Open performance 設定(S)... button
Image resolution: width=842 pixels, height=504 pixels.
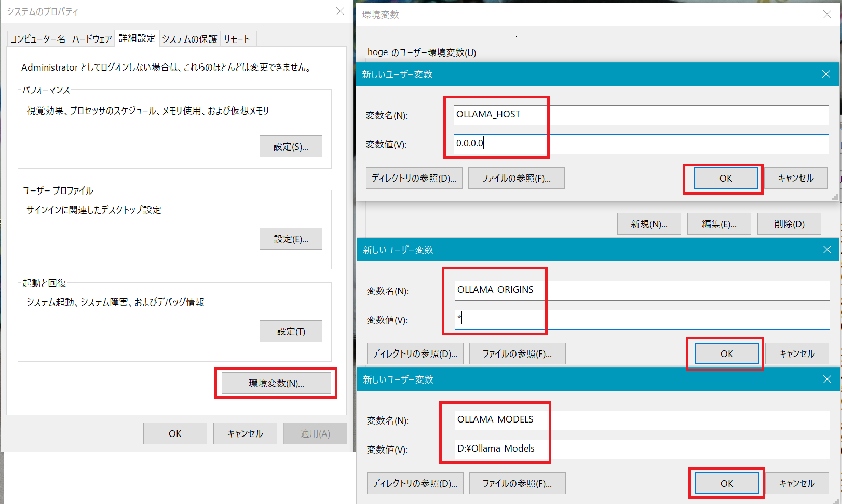click(x=291, y=146)
